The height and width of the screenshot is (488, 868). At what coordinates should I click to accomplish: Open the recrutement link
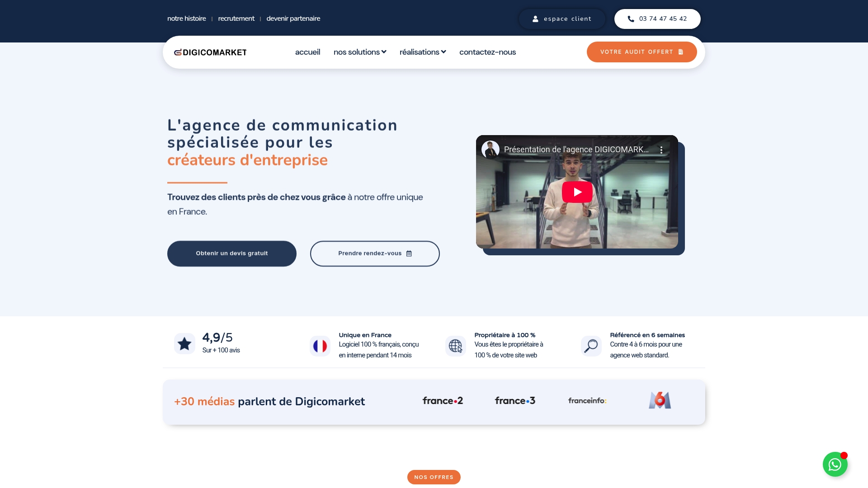pos(236,19)
